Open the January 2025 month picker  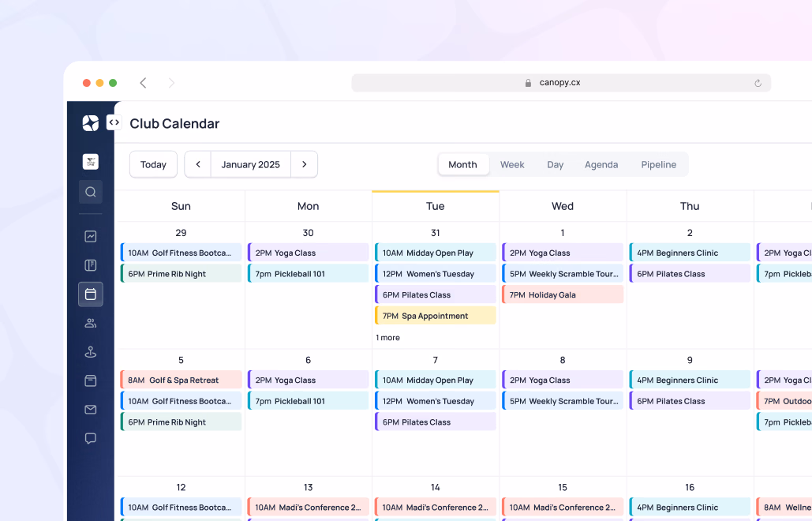click(x=251, y=164)
